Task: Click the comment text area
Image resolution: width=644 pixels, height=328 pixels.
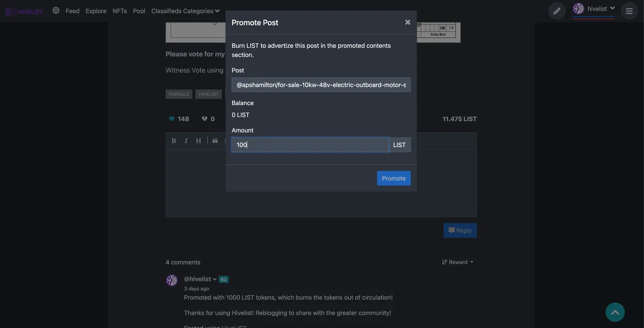Action: pyautogui.click(x=321, y=183)
